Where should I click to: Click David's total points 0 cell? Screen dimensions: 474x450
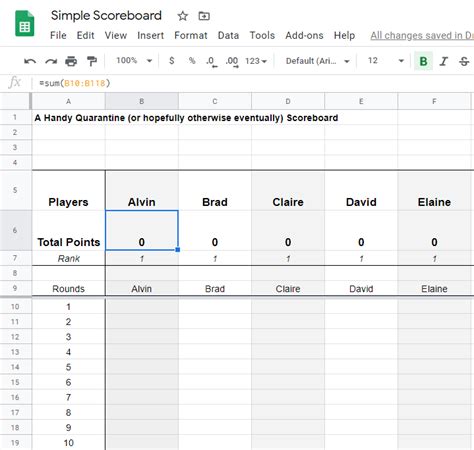tap(361, 230)
